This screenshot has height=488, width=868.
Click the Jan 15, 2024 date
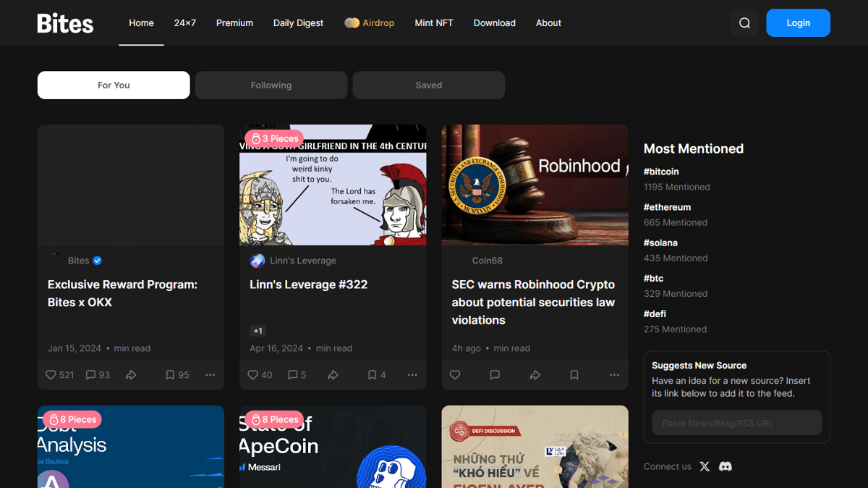(75, 348)
